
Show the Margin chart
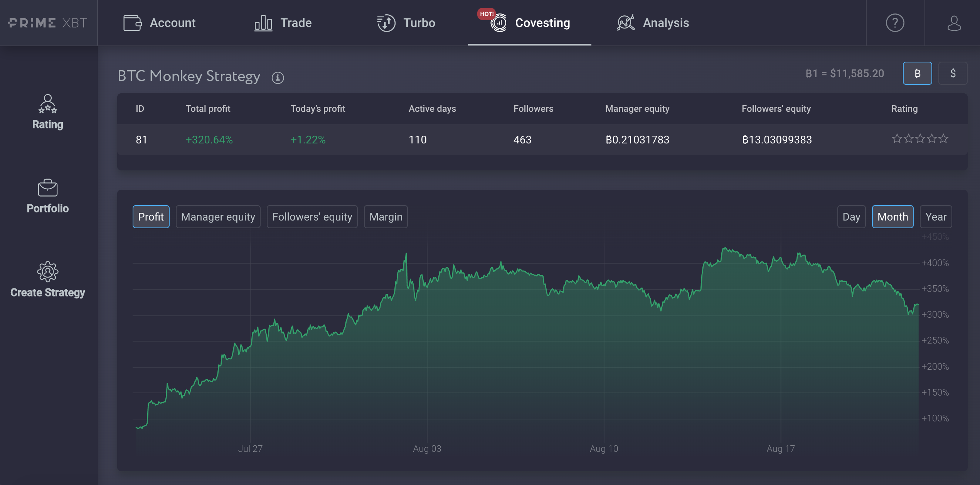(x=386, y=217)
